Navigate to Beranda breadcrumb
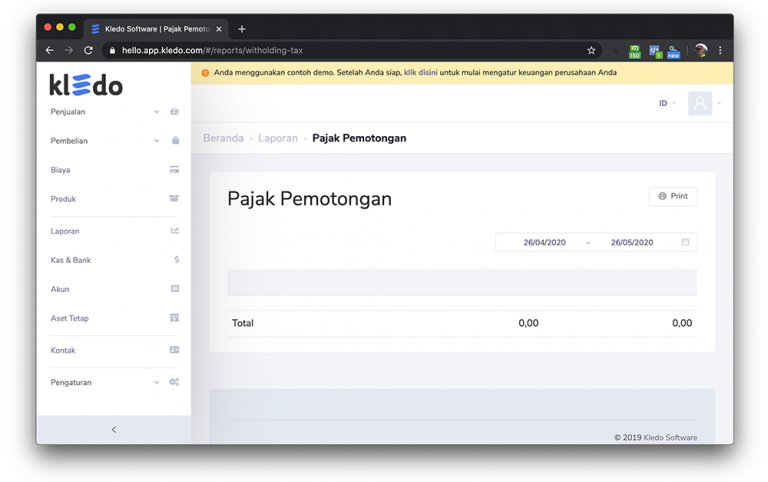The width and height of the screenshot is (768, 482). [x=223, y=138]
